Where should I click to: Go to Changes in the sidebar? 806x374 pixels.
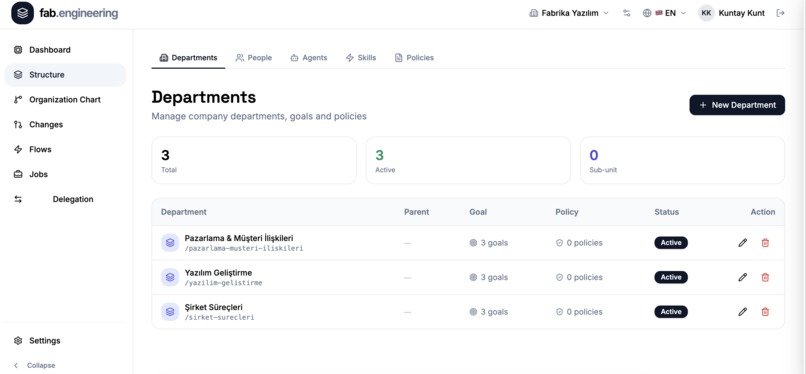tap(65, 124)
